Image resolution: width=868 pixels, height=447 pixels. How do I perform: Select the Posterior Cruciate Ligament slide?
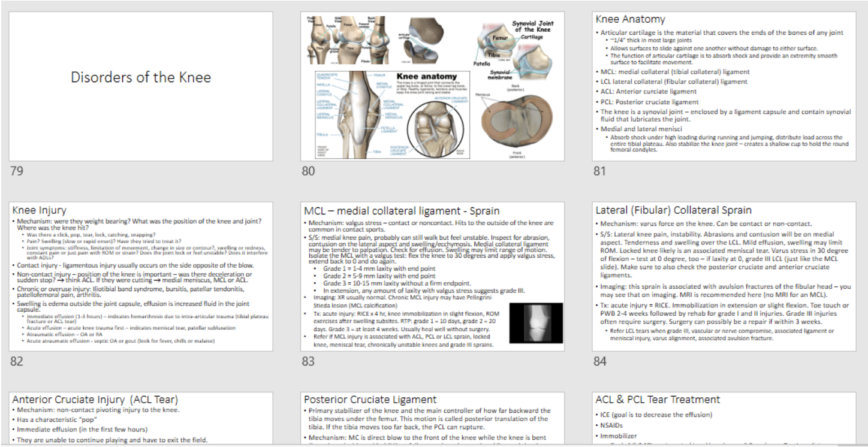tap(432, 418)
